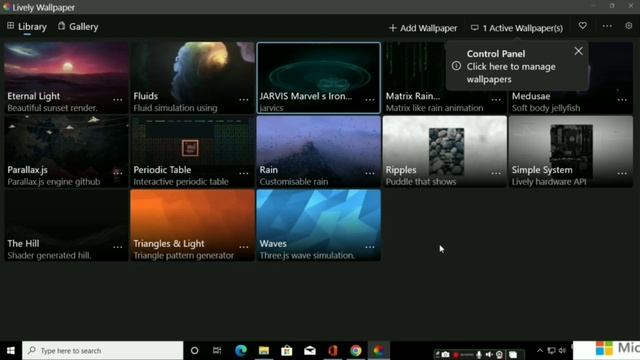Show hidden system tray icons
This screenshot has width=640, height=360.
pos(540,351)
